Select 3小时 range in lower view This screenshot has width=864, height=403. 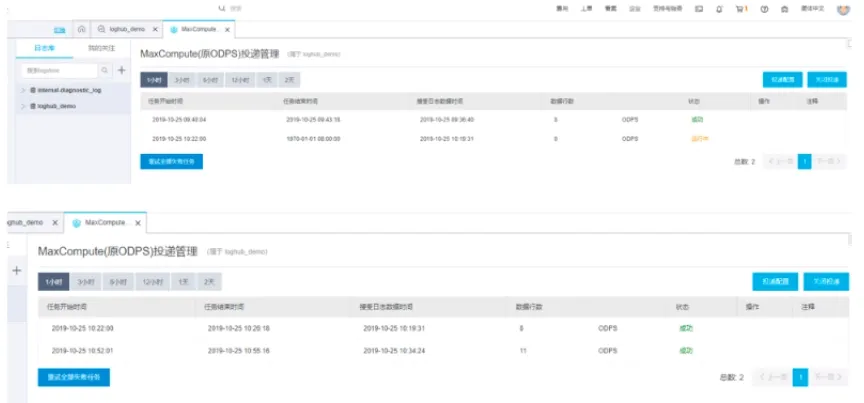coord(86,282)
